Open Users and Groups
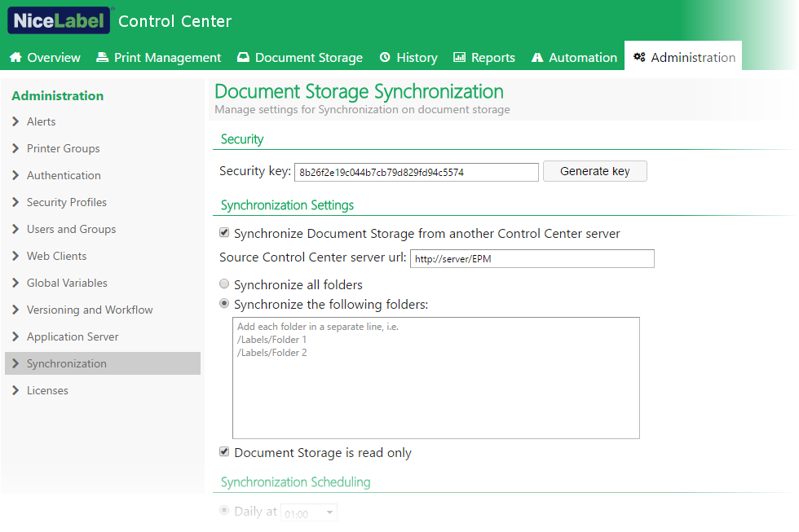Viewport: 799px width, 532px height. [72, 229]
